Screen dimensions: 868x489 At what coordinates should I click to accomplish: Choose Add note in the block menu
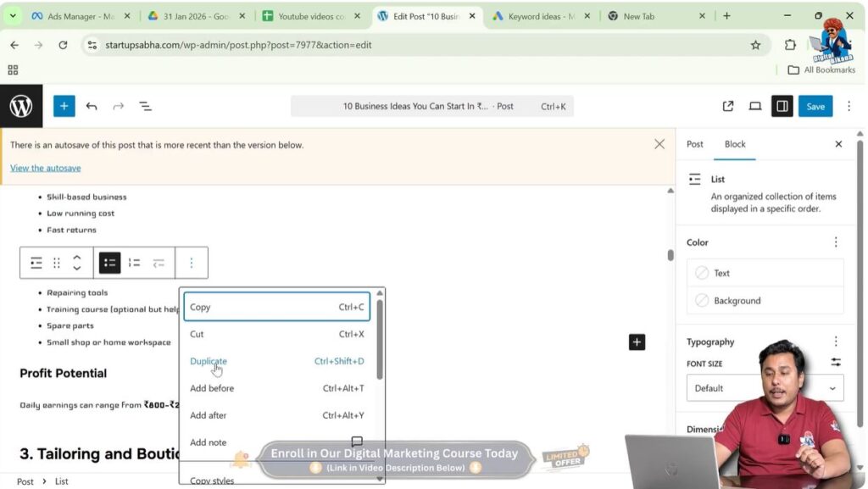277,442
